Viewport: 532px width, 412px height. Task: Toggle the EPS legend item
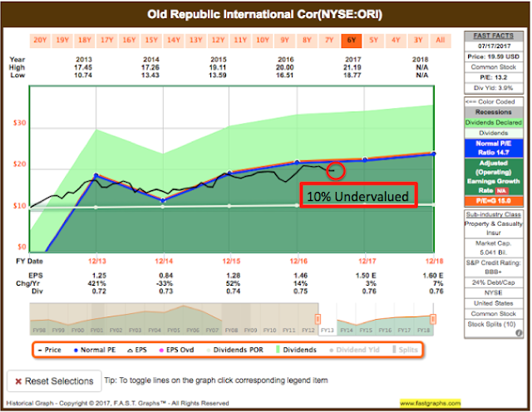click(x=137, y=350)
